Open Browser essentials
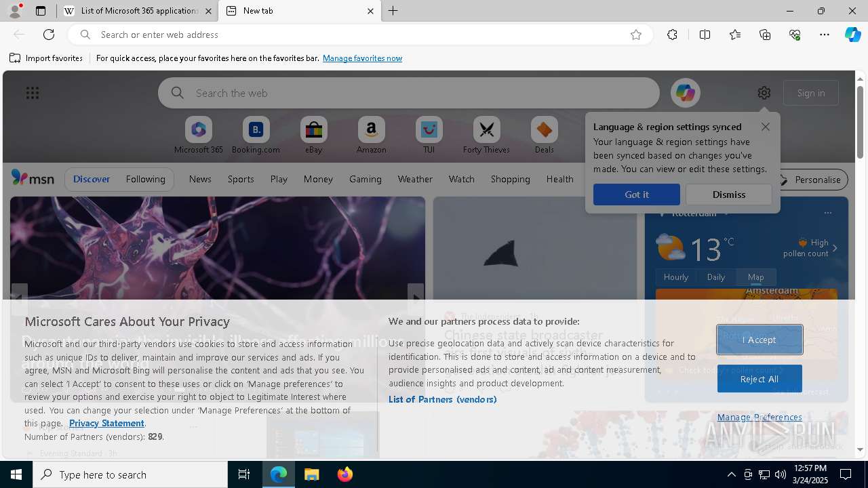The image size is (868, 488). [795, 35]
